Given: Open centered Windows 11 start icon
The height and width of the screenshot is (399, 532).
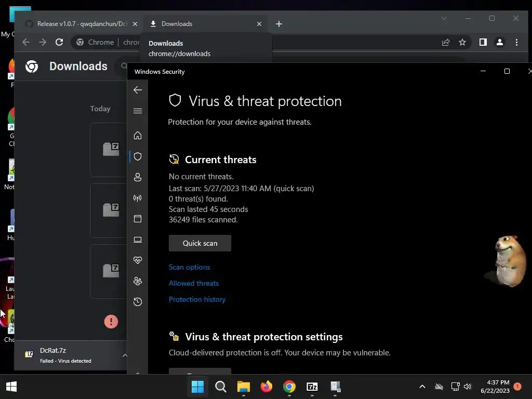Looking at the screenshot, I should point(197,387).
